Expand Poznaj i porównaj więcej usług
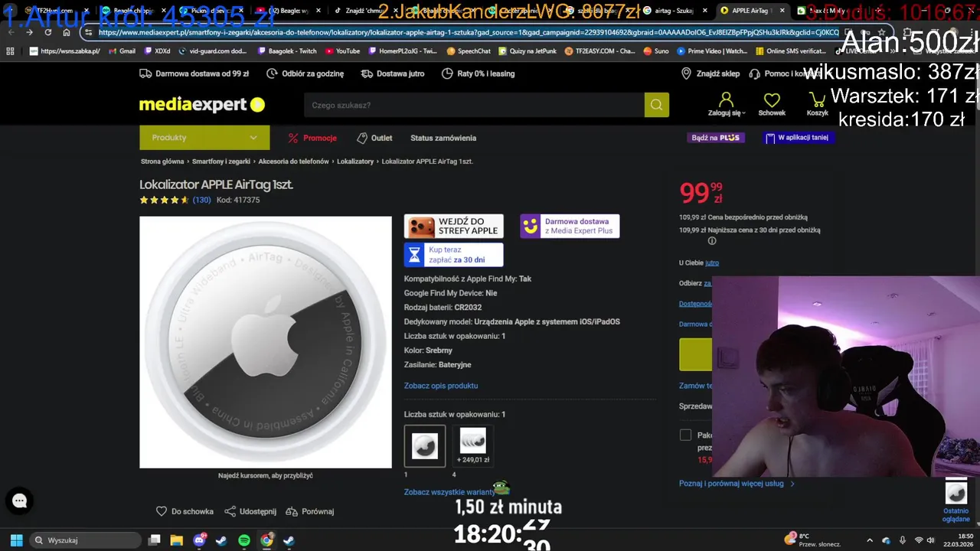 tap(737, 484)
